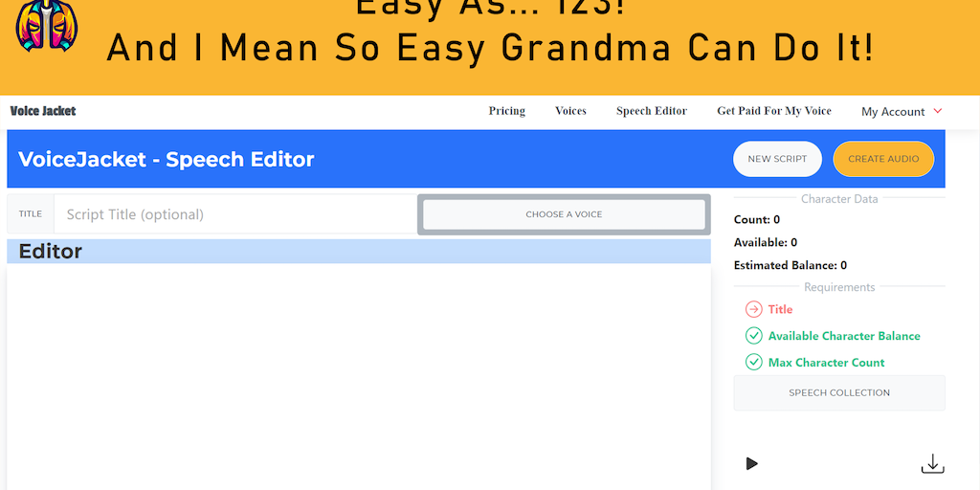The image size is (980, 490).
Task: Click the Create Audio button
Action: click(883, 159)
